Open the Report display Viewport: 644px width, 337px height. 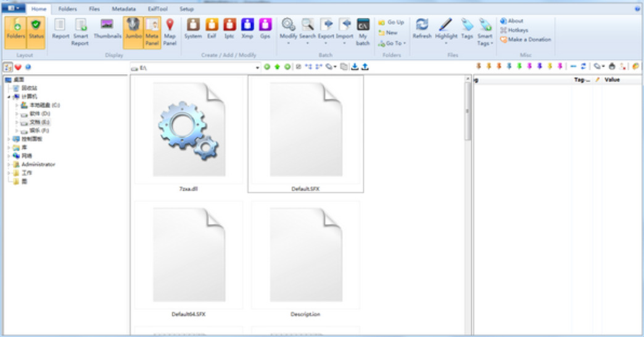coord(60,30)
